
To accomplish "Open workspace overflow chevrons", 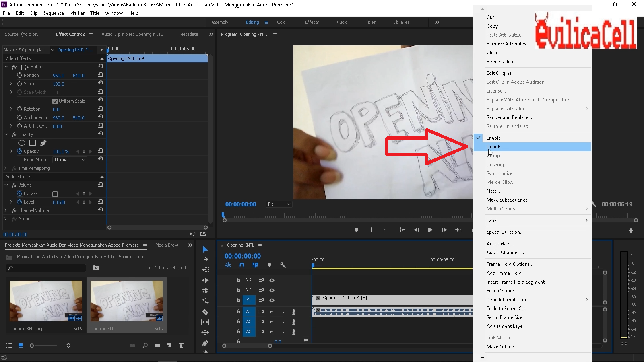I will [x=437, y=22].
